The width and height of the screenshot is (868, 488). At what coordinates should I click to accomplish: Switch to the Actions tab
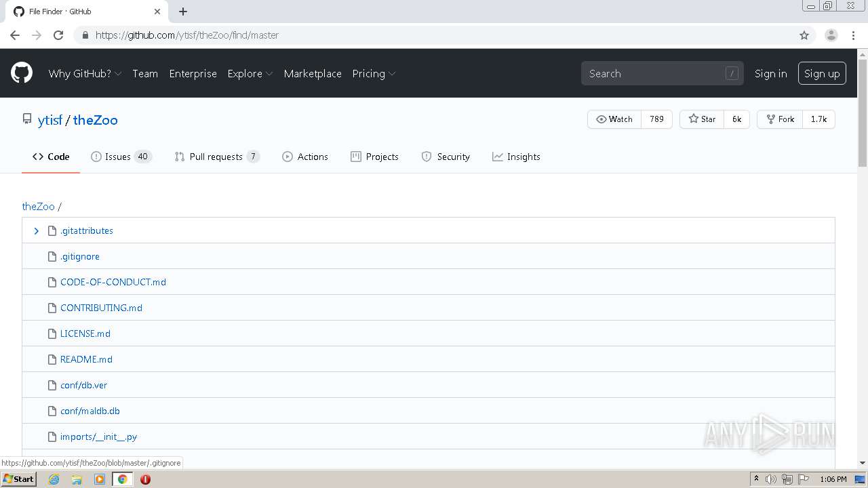coord(305,157)
